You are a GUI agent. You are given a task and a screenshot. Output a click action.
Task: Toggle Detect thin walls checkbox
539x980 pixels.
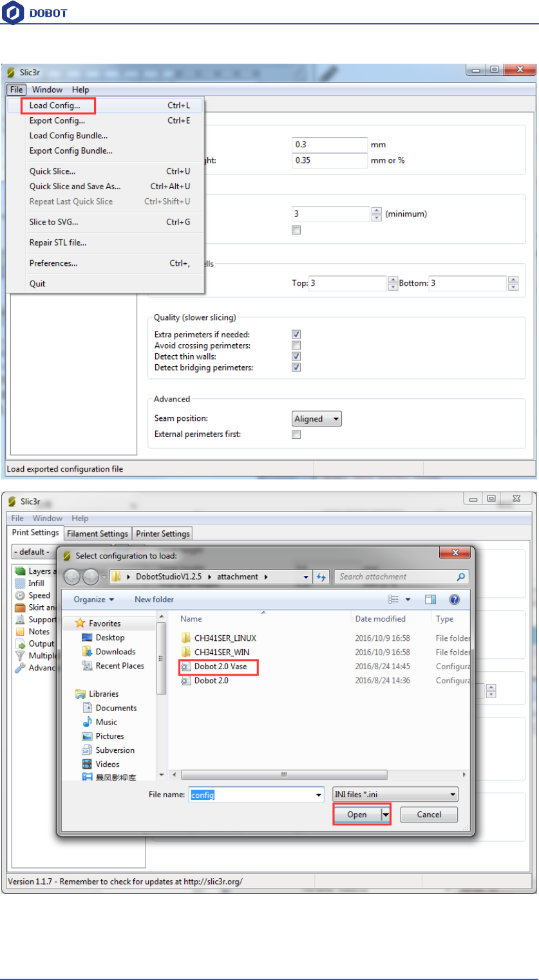point(296,356)
